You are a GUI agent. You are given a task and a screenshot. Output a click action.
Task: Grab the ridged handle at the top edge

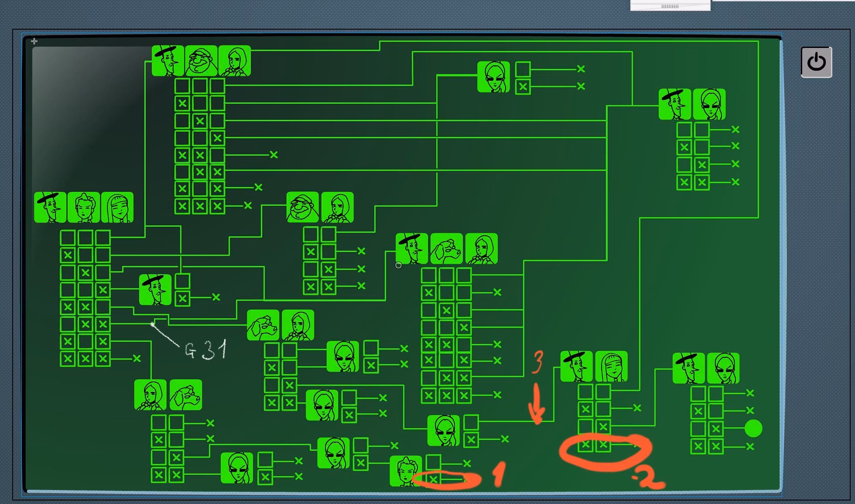tap(670, 6)
